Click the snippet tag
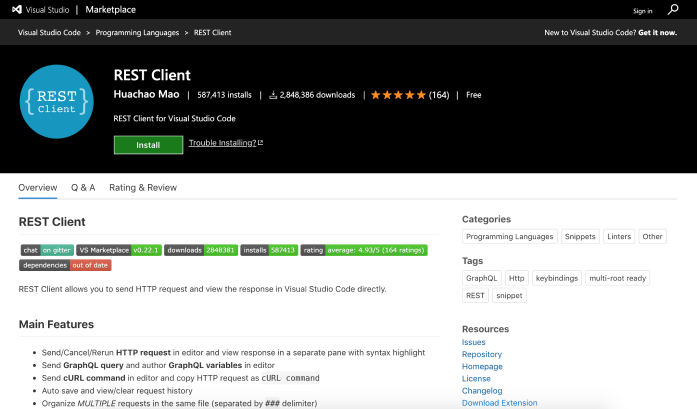The width and height of the screenshot is (697, 409). tap(509, 296)
